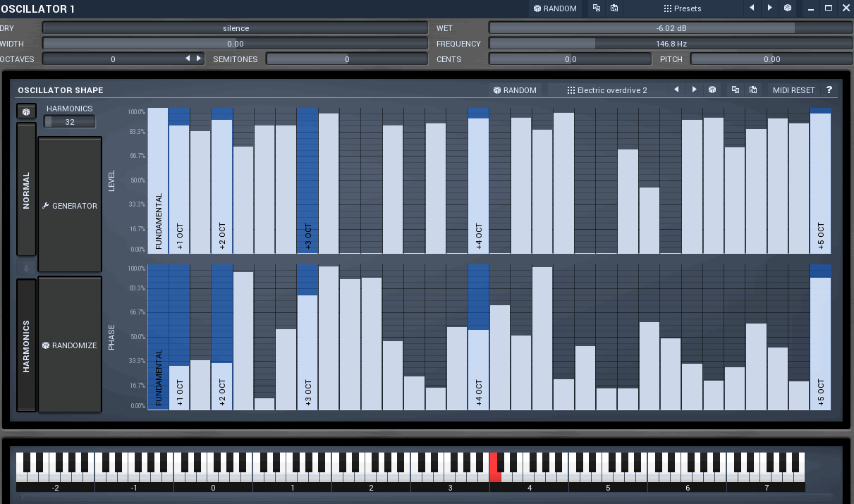Adjust the HARMONICS count field showing 32
The image size is (854, 504).
tap(70, 122)
